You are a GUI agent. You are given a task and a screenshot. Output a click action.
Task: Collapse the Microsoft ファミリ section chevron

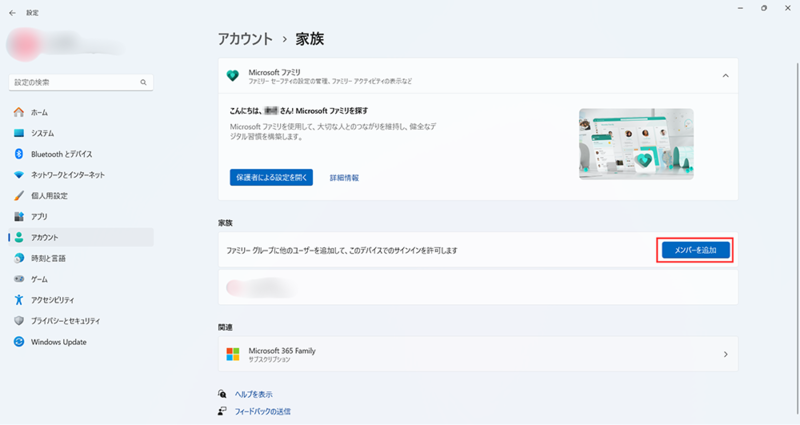point(726,76)
